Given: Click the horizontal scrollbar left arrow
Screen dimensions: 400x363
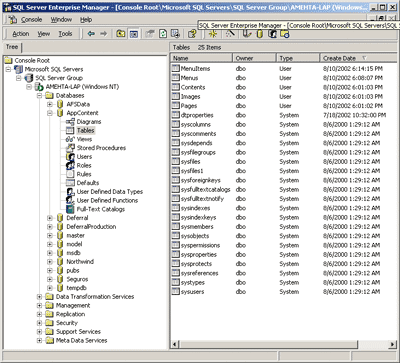Looking at the screenshot, I should tap(175, 344).
